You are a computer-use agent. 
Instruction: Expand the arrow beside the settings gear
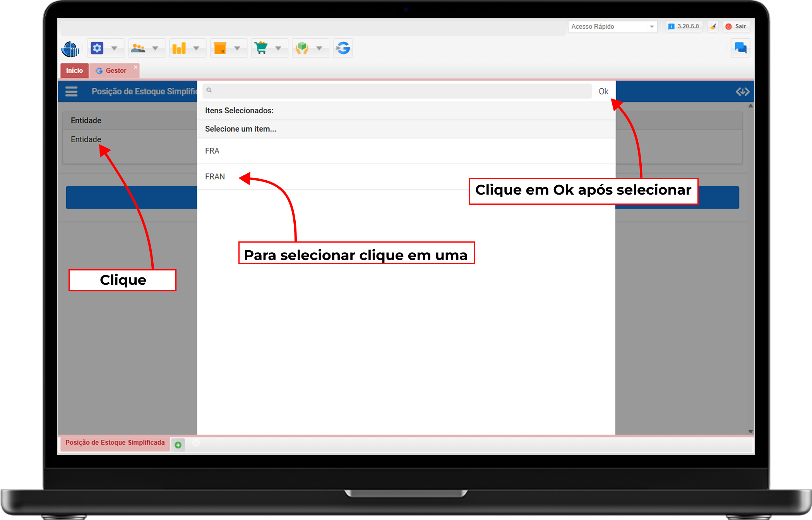[x=114, y=48]
